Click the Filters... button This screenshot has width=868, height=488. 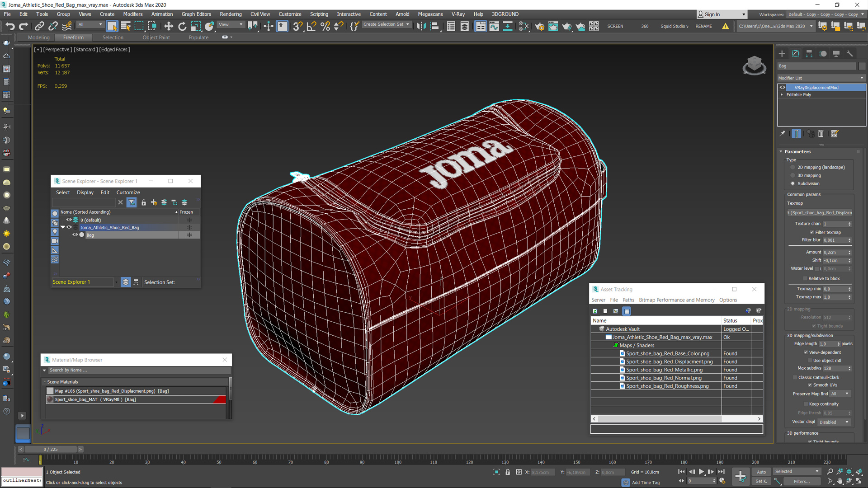(x=802, y=481)
